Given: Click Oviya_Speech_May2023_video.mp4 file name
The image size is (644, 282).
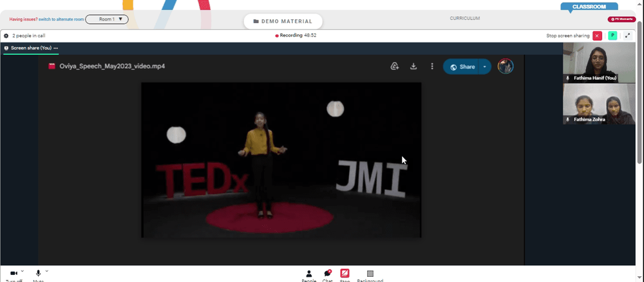Looking at the screenshot, I should (x=112, y=66).
